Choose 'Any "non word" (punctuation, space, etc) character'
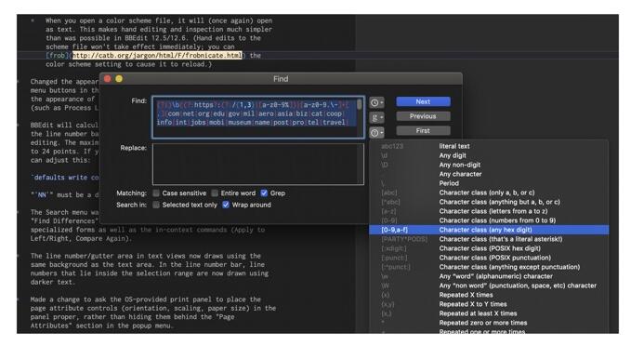644x359 pixels. tap(489, 286)
